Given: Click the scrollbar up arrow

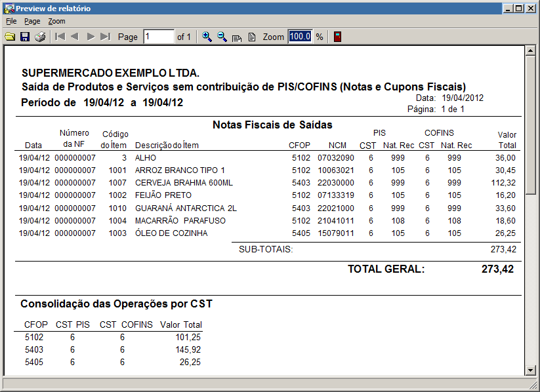Looking at the screenshot, I should (x=530, y=50).
